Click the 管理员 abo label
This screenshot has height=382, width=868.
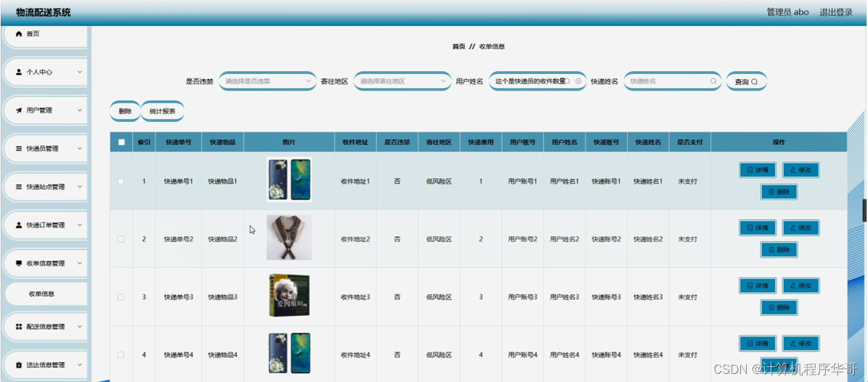[788, 12]
